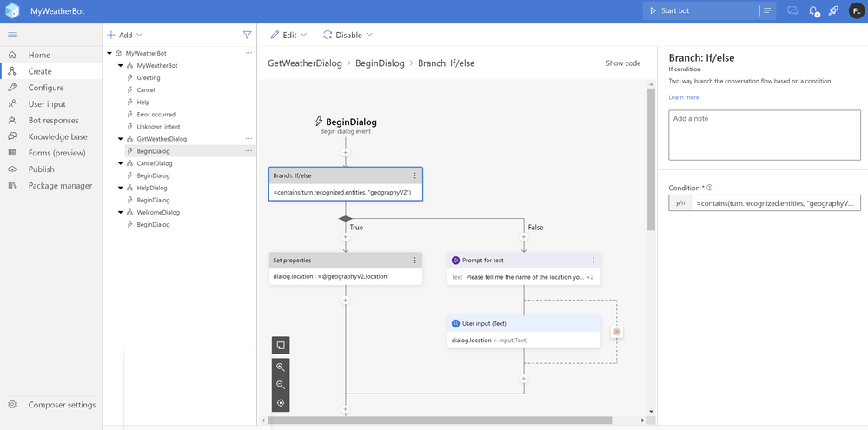Open the notifications bell
868x430 pixels.
[x=813, y=10]
